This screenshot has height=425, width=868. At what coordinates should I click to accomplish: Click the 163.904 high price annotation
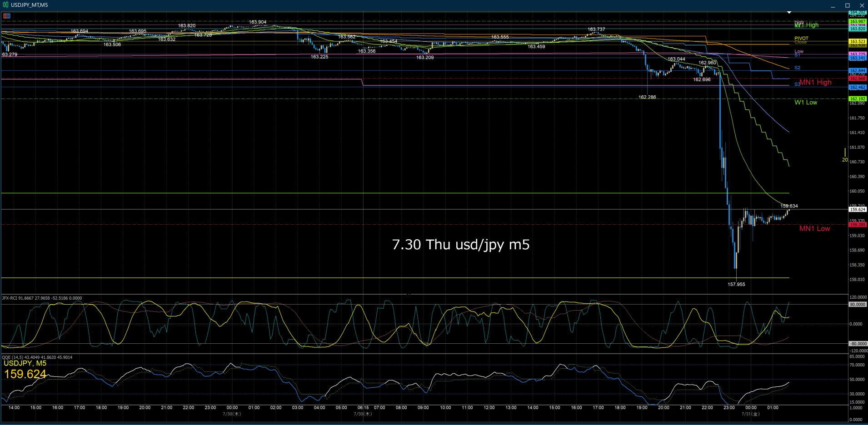pyautogui.click(x=258, y=22)
